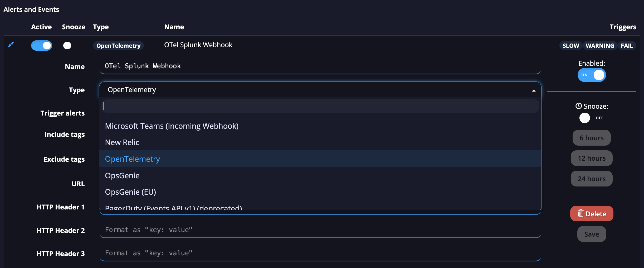Click the Enabled: label
This screenshot has height=268, width=644.
592,63
